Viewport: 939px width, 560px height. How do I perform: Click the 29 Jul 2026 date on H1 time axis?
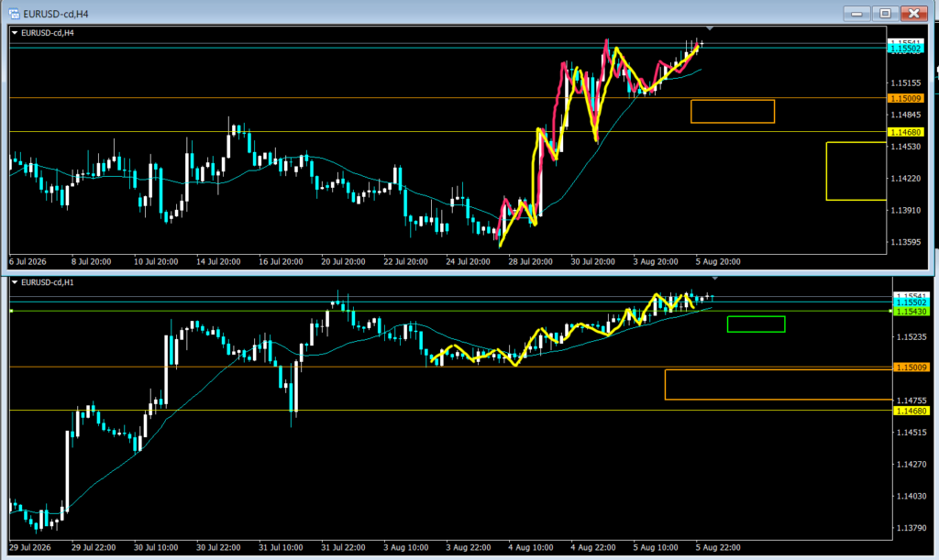[30, 547]
